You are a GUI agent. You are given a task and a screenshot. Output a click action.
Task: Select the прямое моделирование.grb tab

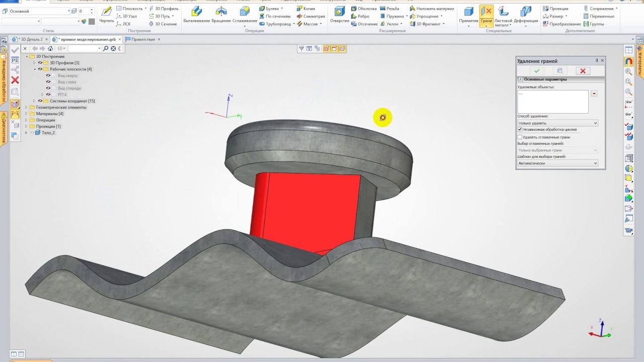tap(86, 39)
